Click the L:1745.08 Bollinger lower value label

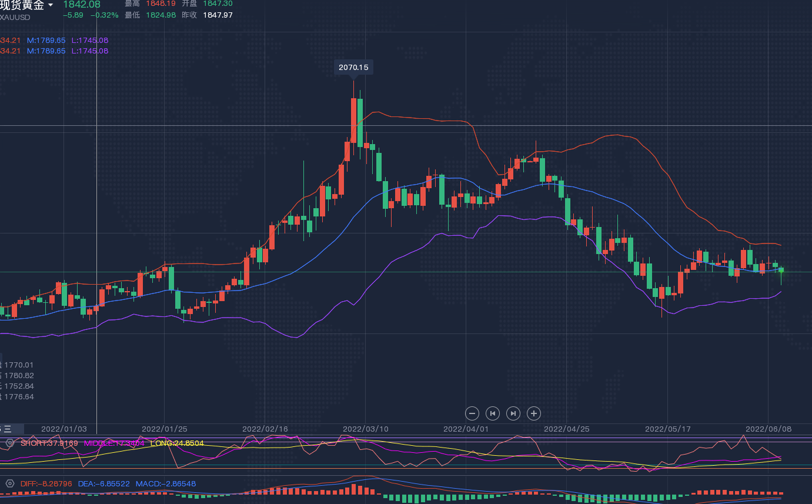coord(90,41)
